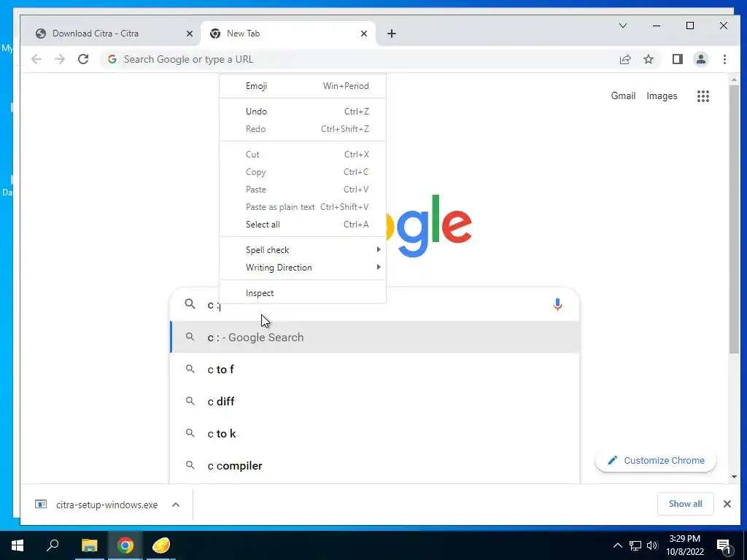
Task: Choose Inspect from the context menu
Action: (303, 293)
